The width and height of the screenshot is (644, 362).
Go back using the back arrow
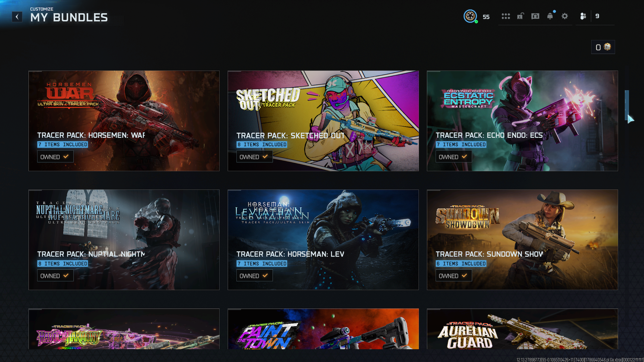[17, 17]
